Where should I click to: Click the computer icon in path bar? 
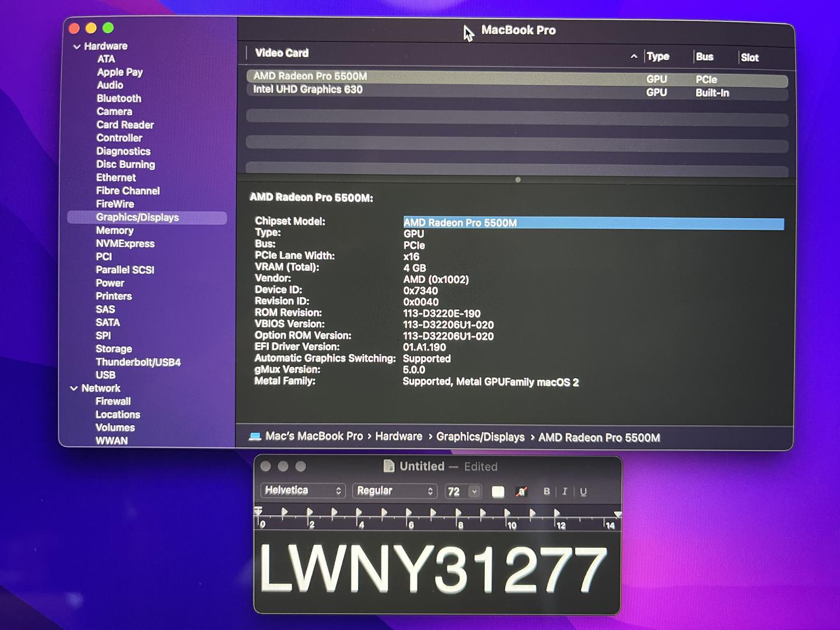[x=255, y=436]
